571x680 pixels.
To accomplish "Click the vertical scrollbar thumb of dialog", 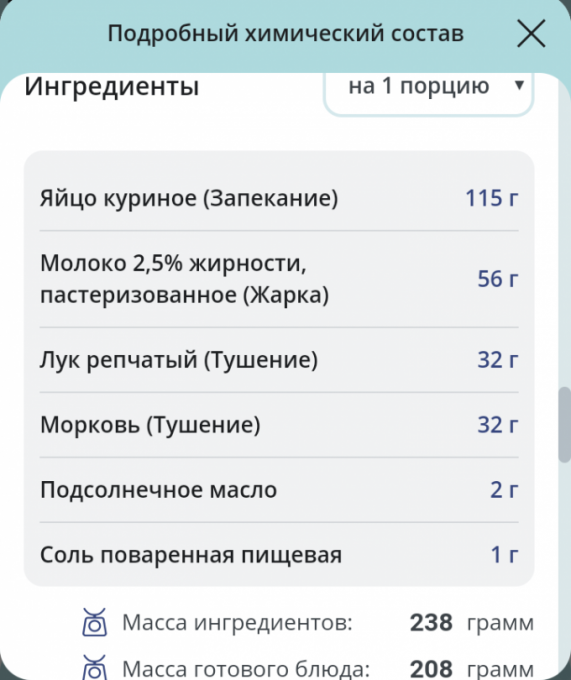I will click(564, 425).
